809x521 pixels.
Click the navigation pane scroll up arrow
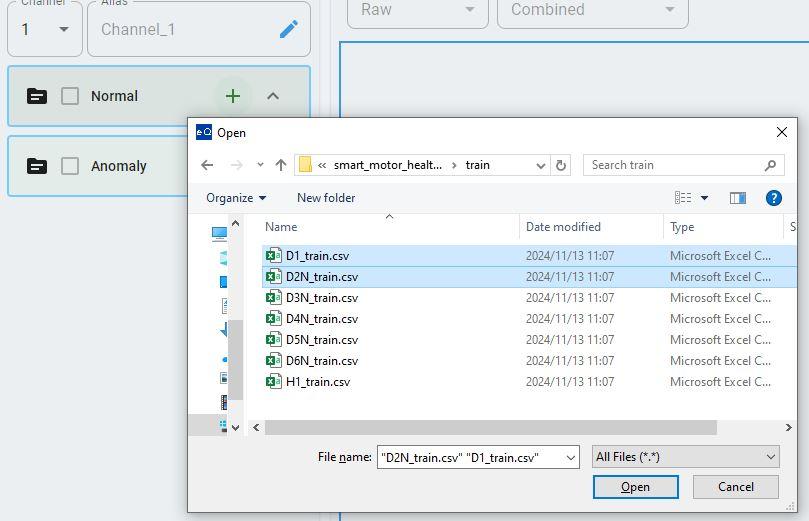tap(235, 223)
